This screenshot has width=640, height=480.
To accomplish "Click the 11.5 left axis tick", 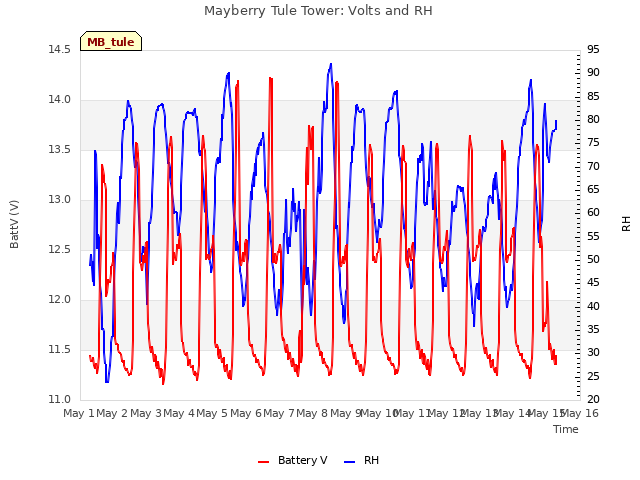I will [60, 349].
